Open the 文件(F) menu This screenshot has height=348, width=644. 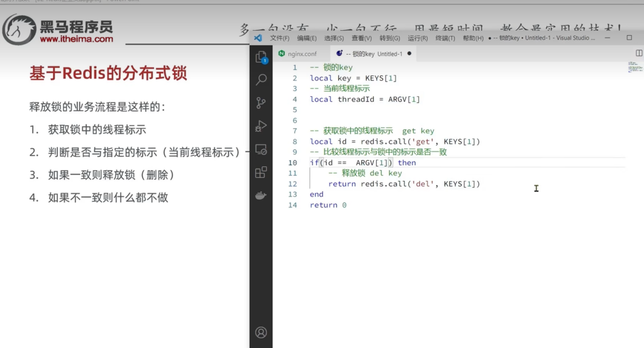tap(280, 38)
